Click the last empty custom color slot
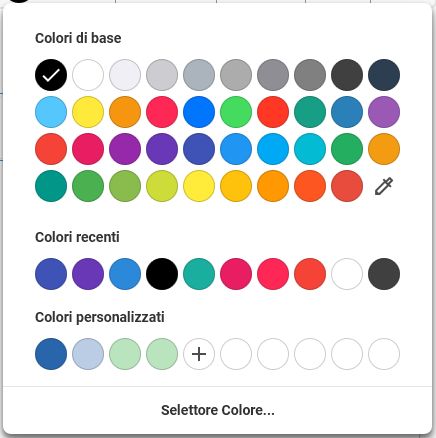436x438 pixels. point(384,354)
